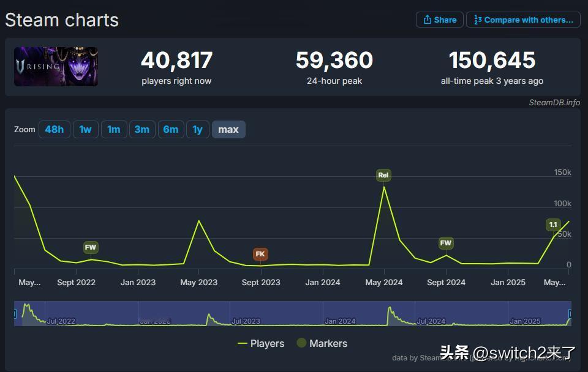The width and height of the screenshot is (588, 372).
Task: Click the Sept 2023 axis label
Action: [261, 283]
